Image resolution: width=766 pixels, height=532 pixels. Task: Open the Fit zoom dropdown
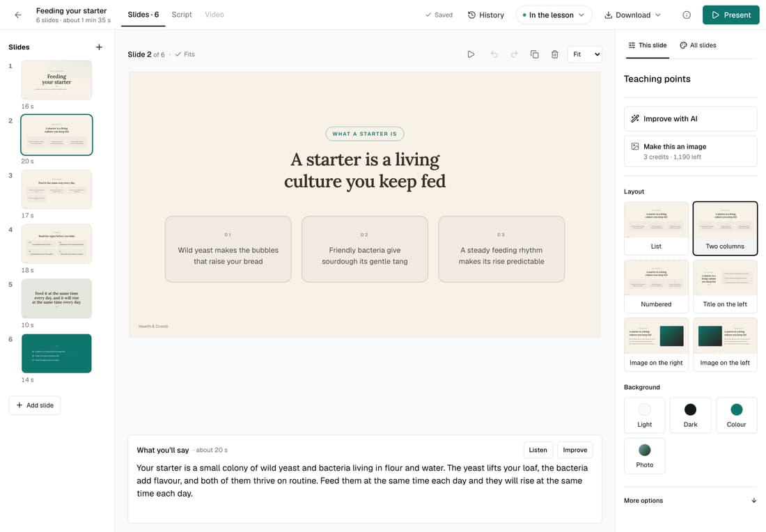[585, 54]
